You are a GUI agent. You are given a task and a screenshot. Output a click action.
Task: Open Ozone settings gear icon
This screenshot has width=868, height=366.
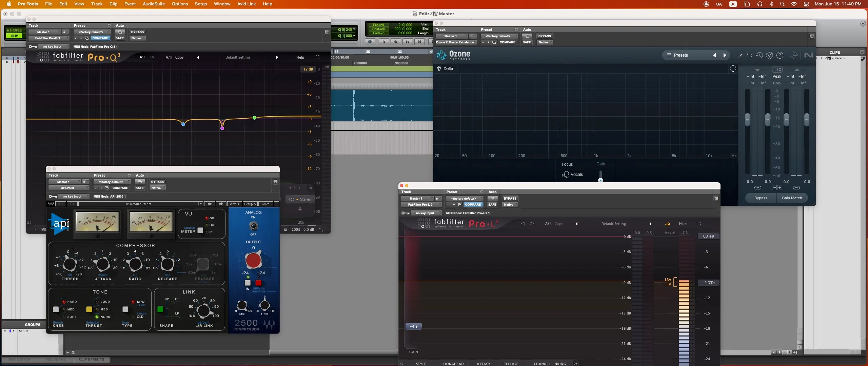[x=770, y=55]
